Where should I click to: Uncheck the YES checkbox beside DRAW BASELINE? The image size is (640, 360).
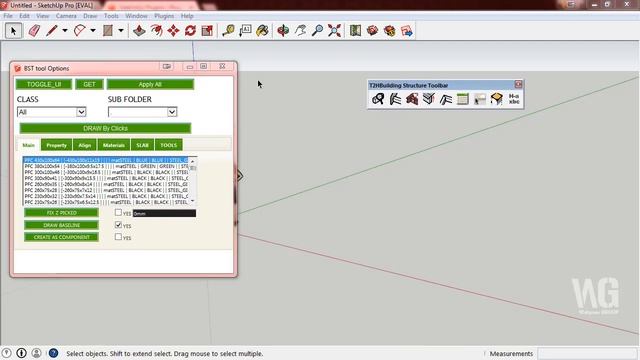118,225
